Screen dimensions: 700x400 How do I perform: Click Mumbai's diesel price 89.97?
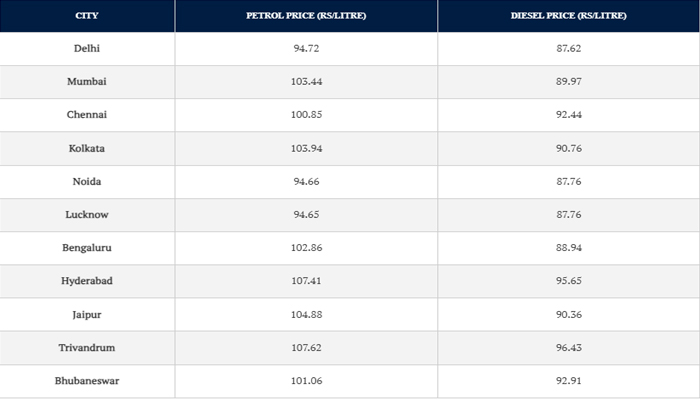[568, 82]
